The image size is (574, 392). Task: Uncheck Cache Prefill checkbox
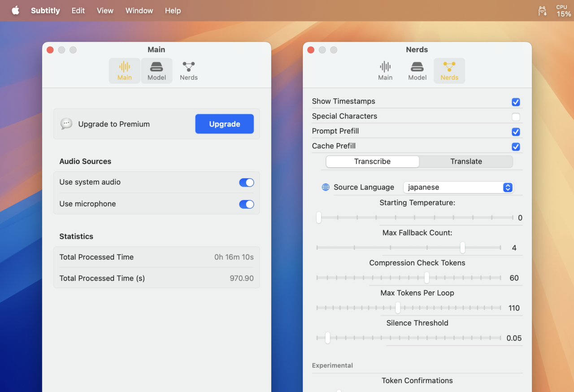(x=516, y=147)
